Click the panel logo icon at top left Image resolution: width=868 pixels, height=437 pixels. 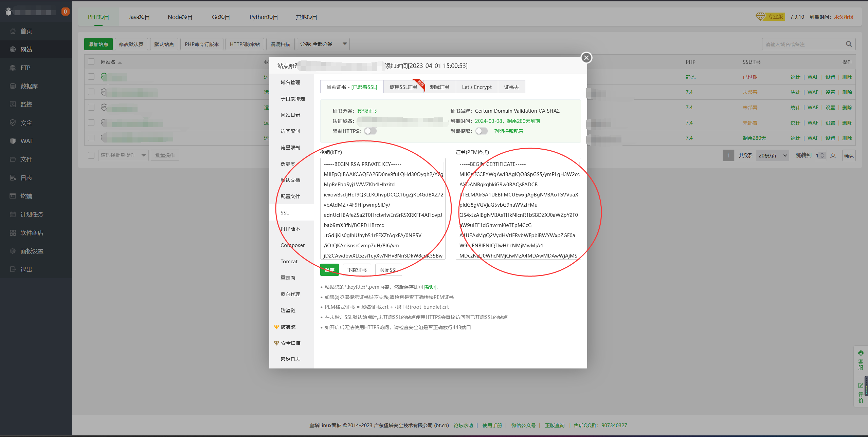click(x=8, y=12)
